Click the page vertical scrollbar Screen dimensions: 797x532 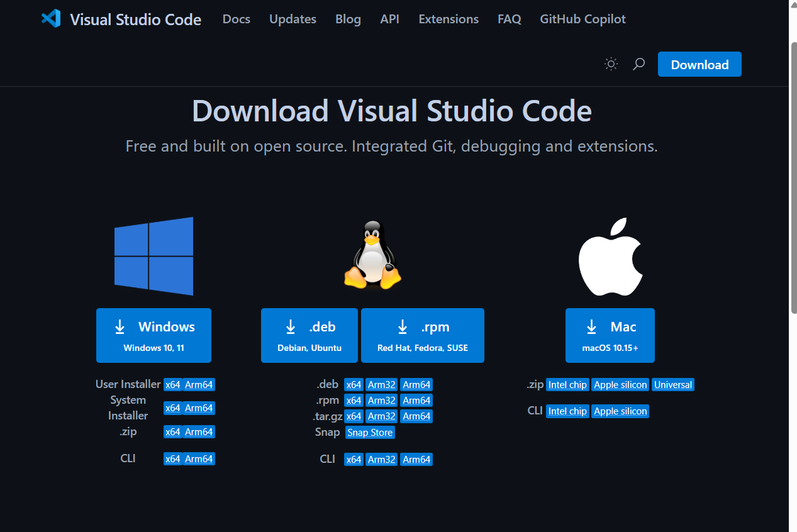pos(793,176)
